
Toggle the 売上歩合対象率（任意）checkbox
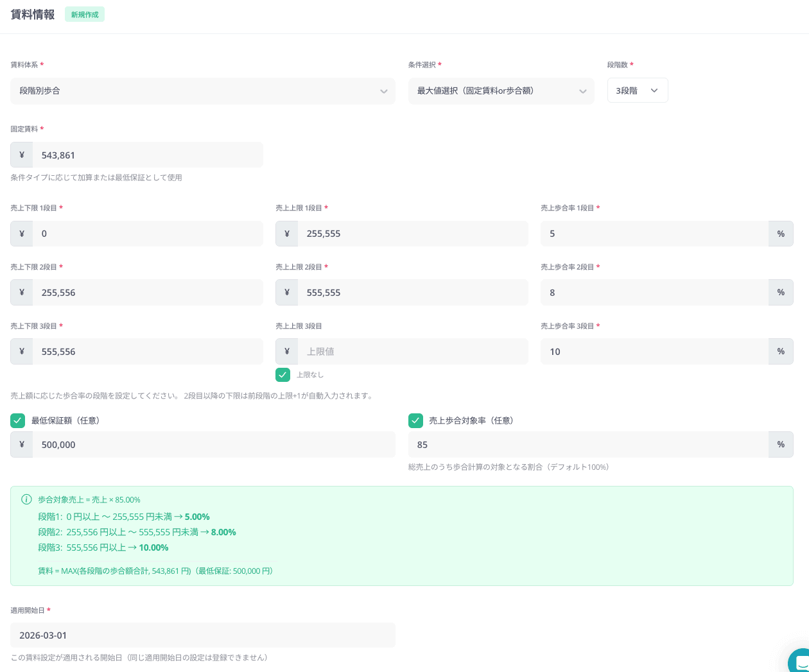coord(415,420)
